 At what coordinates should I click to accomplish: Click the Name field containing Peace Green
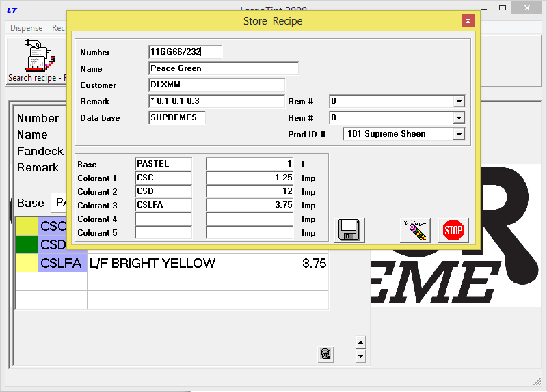click(224, 68)
